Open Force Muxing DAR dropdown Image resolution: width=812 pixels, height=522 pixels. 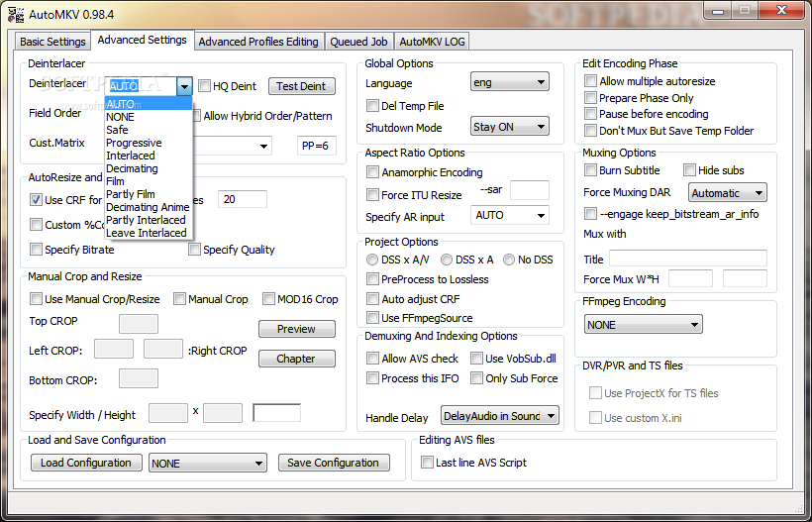click(x=728, y=192)
